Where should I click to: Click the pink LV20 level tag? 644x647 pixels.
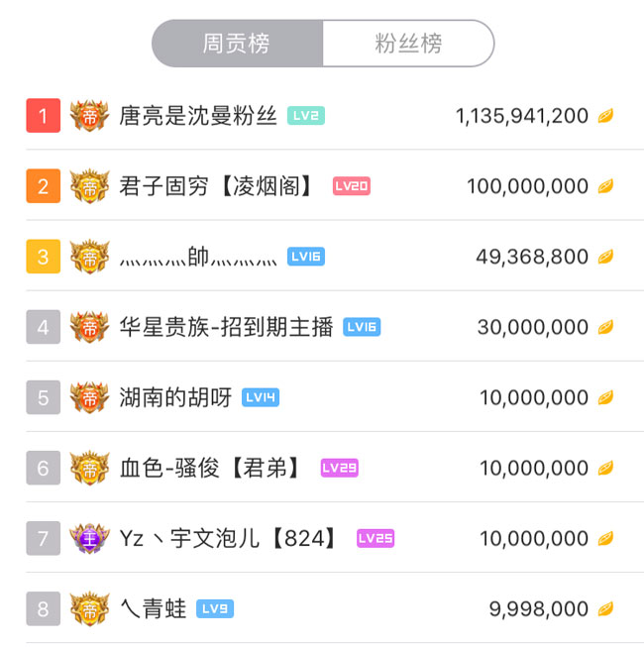click(x=352, y=186)
